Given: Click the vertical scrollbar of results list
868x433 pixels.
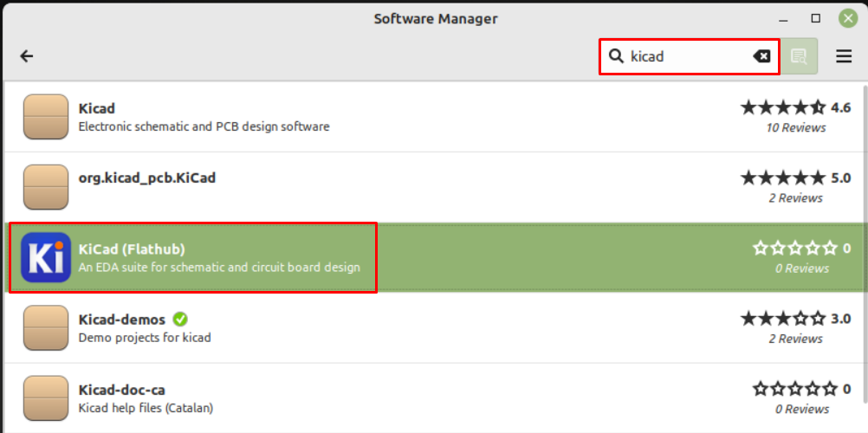Looking at the screenshot, I should coord(865,243).
